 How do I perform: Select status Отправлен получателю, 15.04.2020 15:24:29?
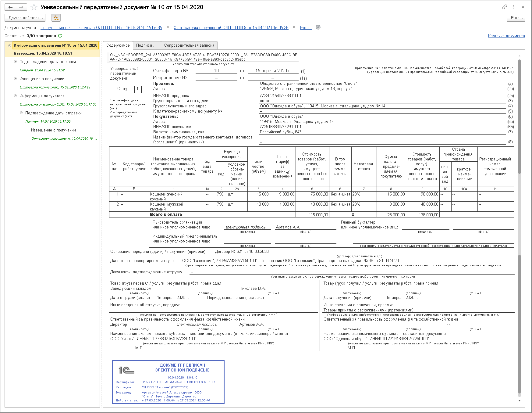55,87
